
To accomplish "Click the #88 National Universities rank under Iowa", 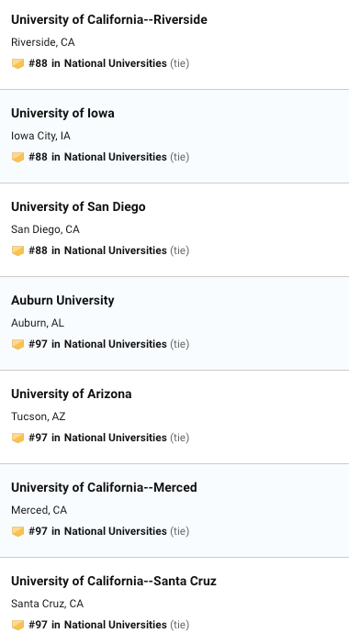I will coord(98,157).
